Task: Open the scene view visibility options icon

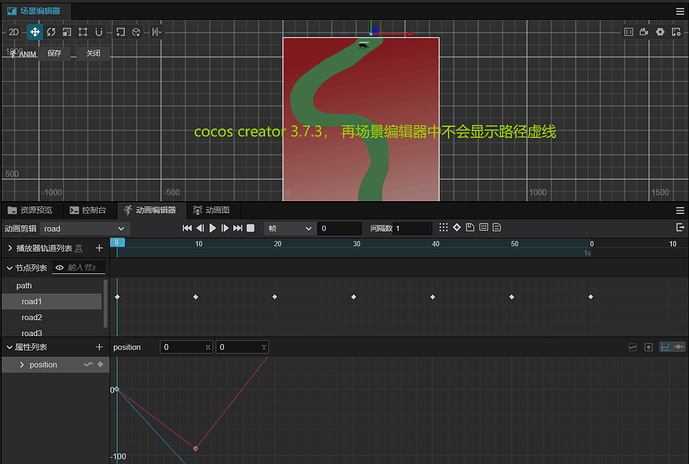Action: pyautogui.click(x=676, y=32)
